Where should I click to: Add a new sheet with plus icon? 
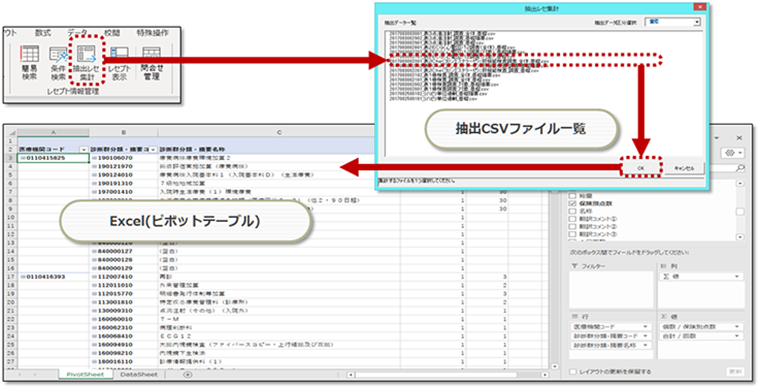point(188,374)
